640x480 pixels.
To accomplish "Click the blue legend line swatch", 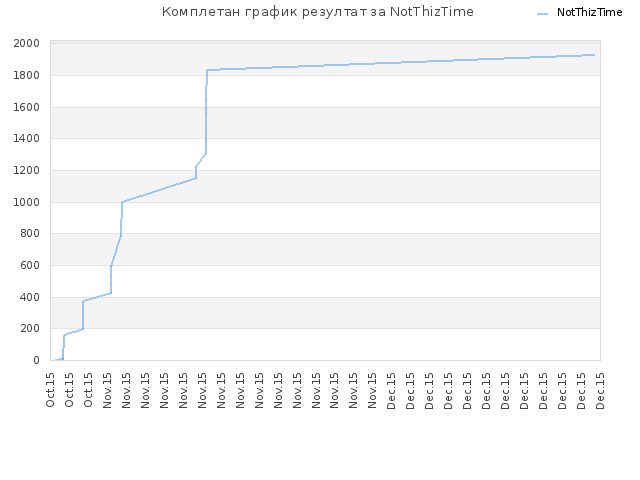I will pos(542,13).
